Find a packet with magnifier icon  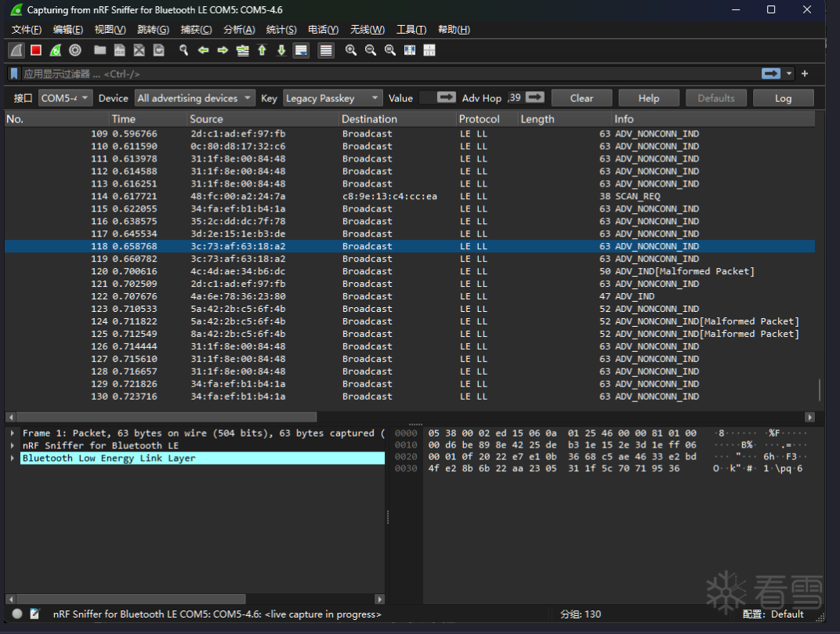[183, 50]
